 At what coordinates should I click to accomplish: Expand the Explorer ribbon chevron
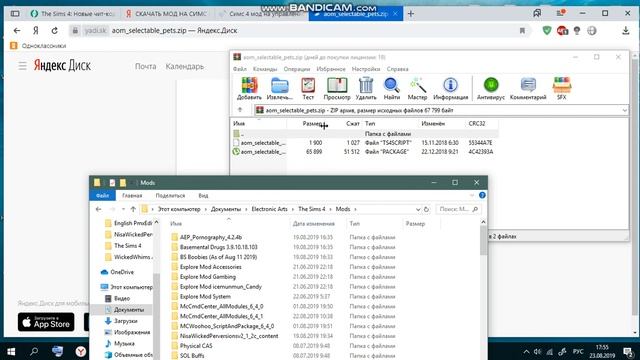(x=472, y=196)
